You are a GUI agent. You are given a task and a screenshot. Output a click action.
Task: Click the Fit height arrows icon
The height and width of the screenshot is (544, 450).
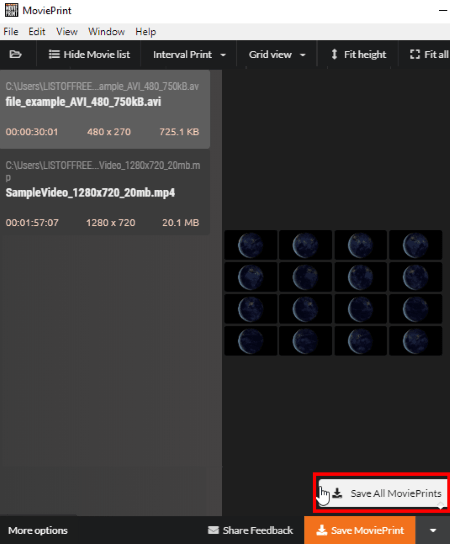(x=334, y=54)
